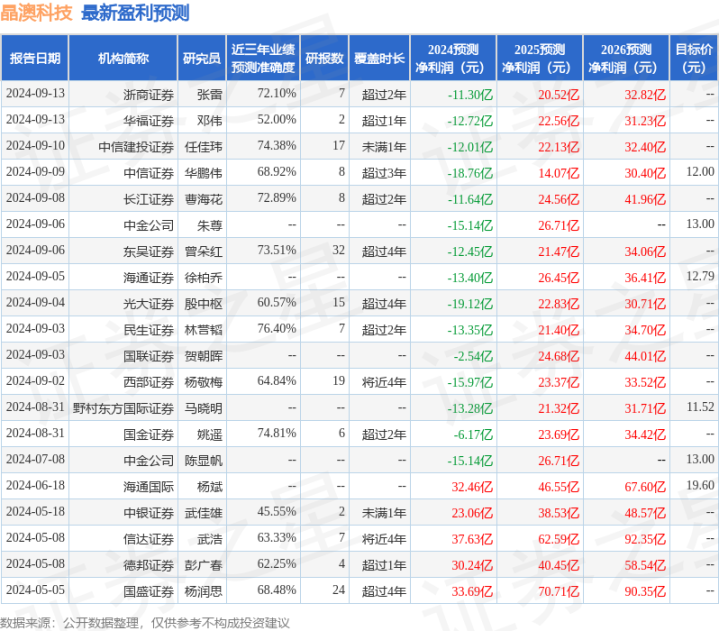Image resolution: width=719 pixels, height=631 pixels.
Task: Click analyst name 武佳雄
Action: (204, 513)
